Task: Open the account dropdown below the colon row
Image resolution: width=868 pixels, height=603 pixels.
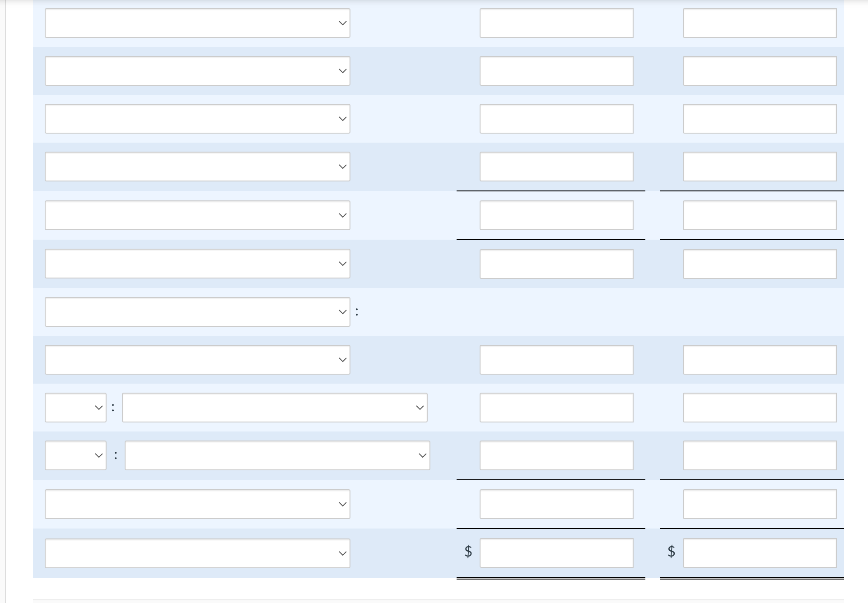Action: (197, 359)
